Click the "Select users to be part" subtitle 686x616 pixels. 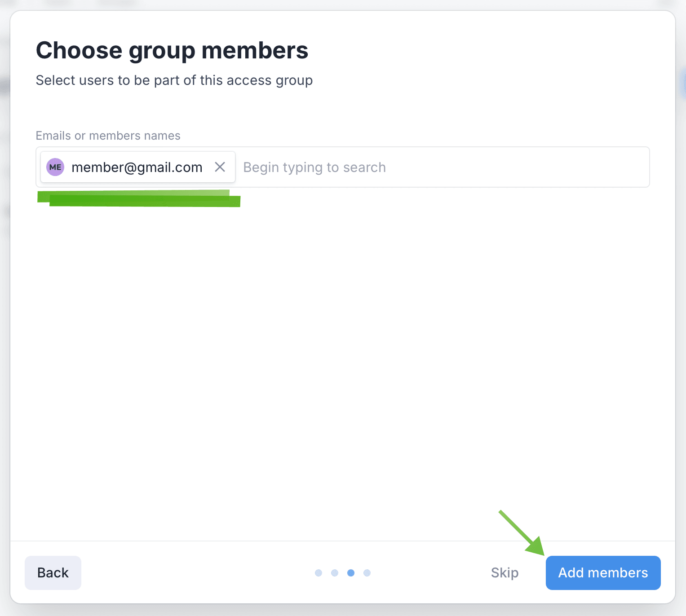coord(174,80)
